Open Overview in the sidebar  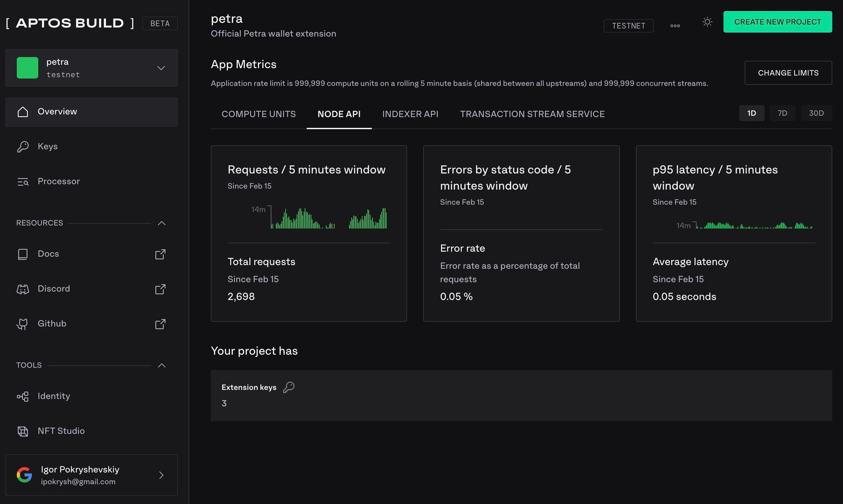tap(91, 112)
